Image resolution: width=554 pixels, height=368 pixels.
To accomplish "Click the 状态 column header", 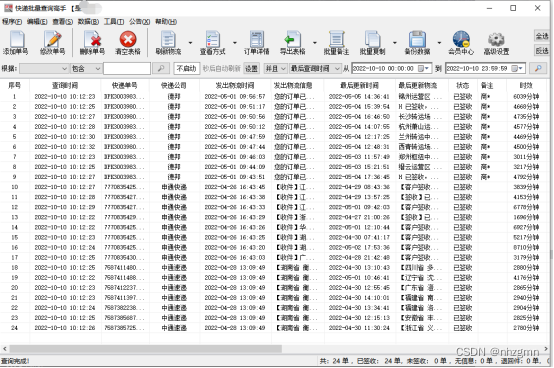I will tap(462, 85).
